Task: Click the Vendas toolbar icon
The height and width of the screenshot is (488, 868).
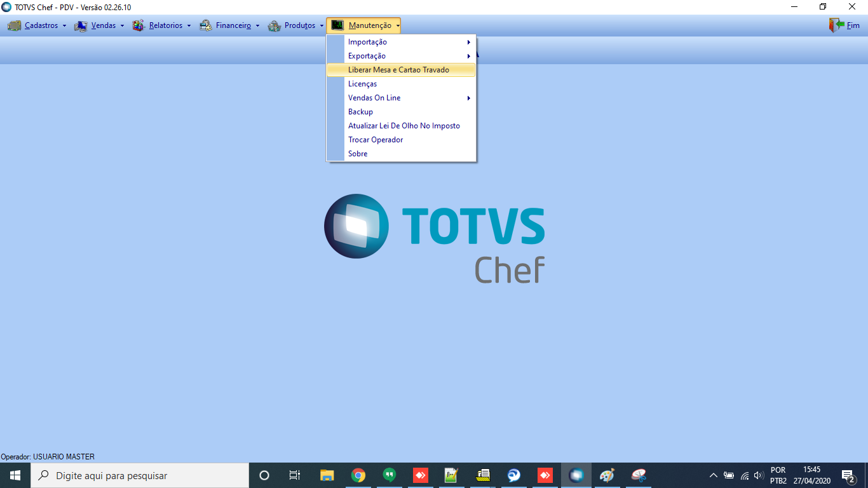Action: 81,26
